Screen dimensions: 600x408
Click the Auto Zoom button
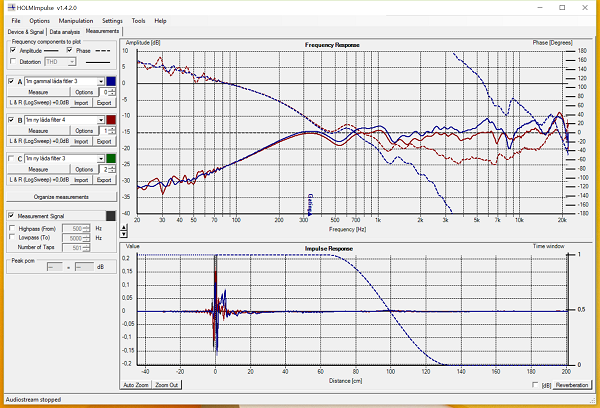click(x=136, y=385)
